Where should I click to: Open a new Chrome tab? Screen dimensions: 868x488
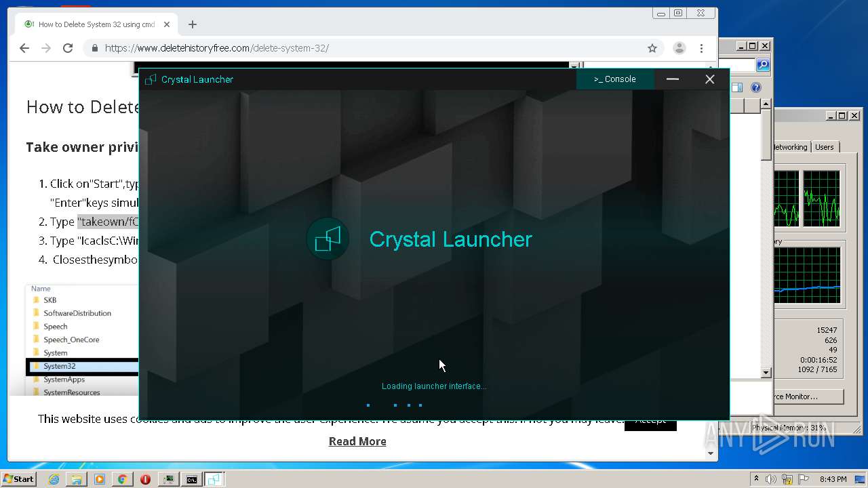pyautogui.click(x=193, y=24)
